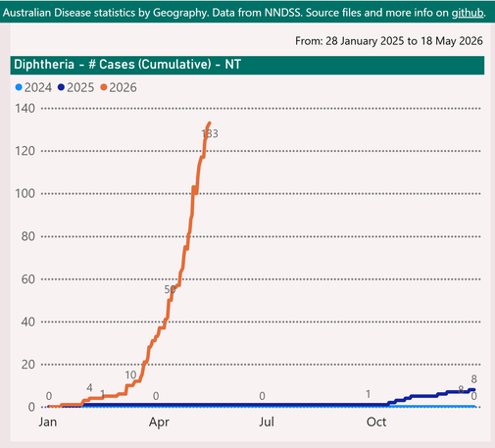Click the date range text at top right
Image resolution: width=495 pixels, height=448 pixels.
[389, 41]
